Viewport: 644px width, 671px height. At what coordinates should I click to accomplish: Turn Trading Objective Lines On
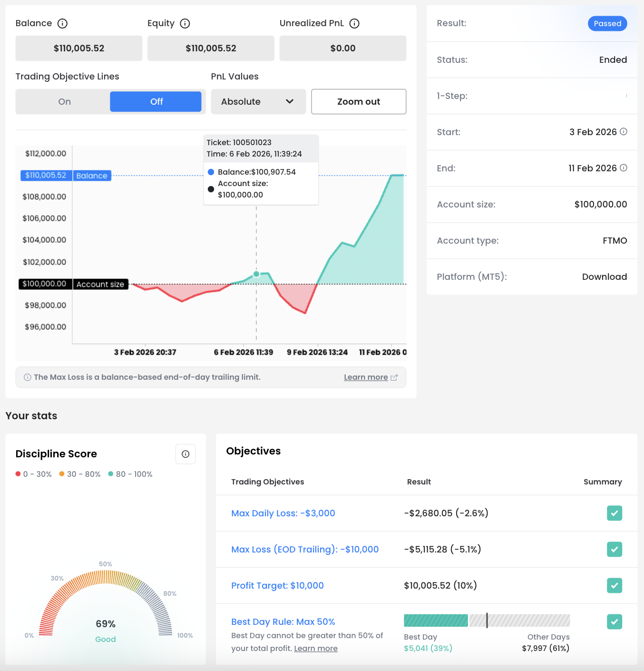[65, 101]
